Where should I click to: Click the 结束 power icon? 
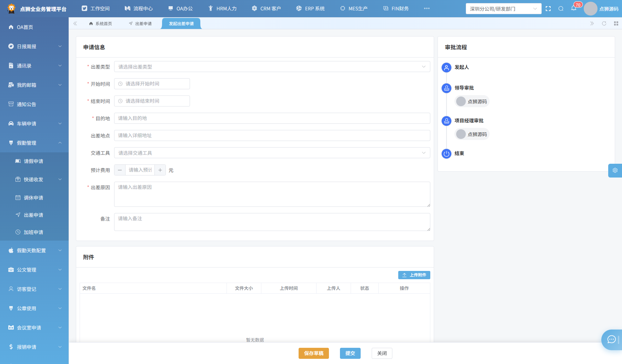click(447, 154)
